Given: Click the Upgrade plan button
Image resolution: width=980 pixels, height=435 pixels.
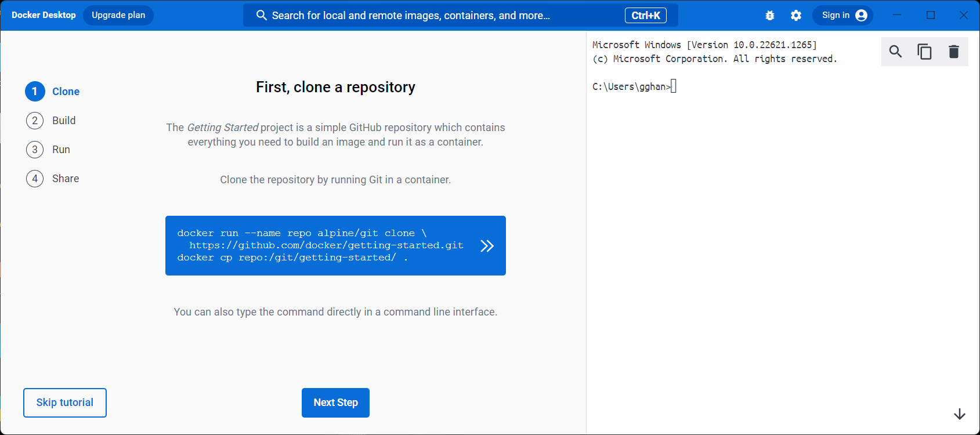Looking at the screenshot, I should click(x=118, y=15).
